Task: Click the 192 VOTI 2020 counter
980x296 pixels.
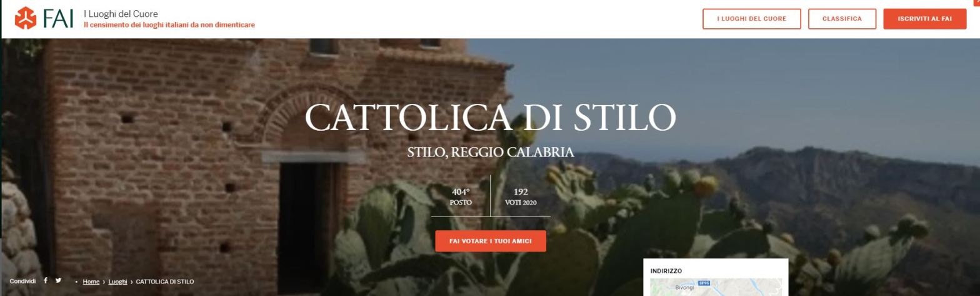Action: point(521,197)
